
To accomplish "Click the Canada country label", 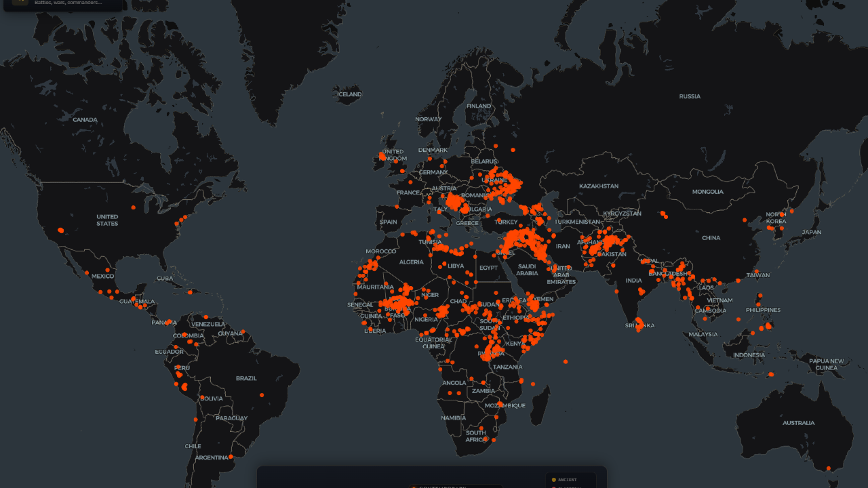I will pos(85,120).
